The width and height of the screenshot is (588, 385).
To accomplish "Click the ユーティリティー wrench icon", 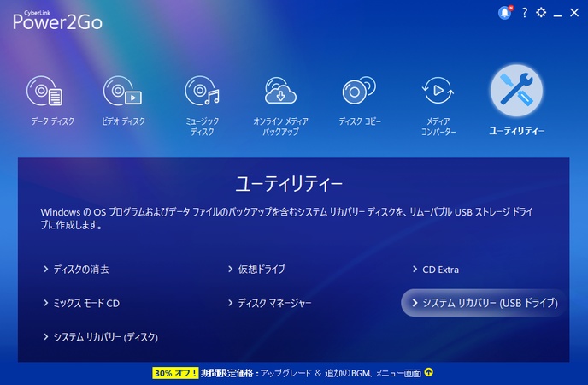I will click(517, 91).
